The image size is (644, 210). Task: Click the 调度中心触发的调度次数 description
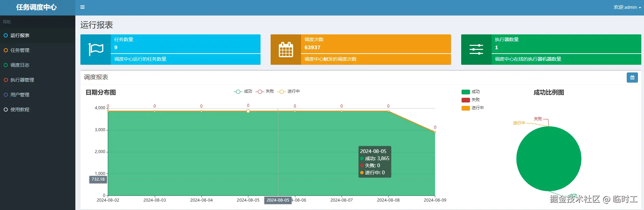tap(330, 59)
